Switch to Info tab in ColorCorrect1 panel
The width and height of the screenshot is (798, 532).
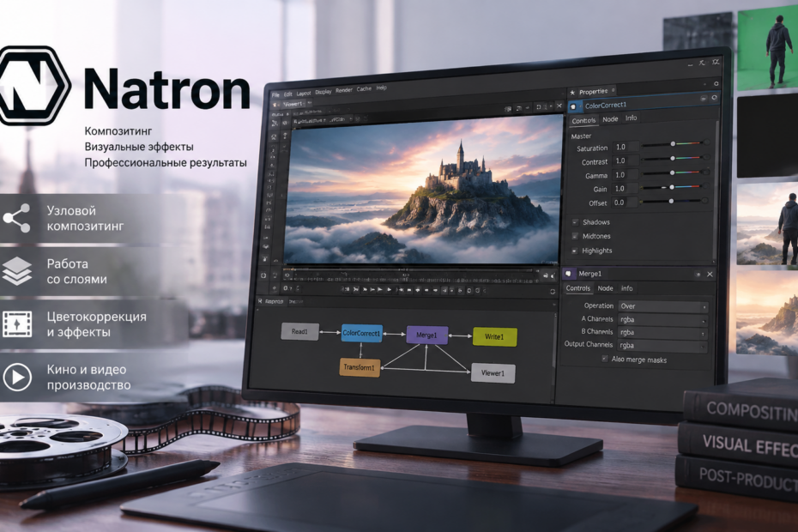click(631, 118)
